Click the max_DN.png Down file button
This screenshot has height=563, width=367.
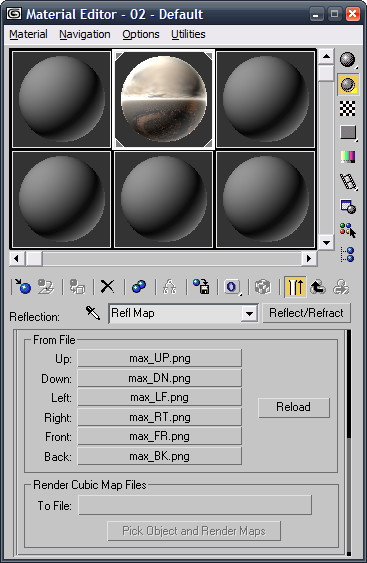point(160,378)
